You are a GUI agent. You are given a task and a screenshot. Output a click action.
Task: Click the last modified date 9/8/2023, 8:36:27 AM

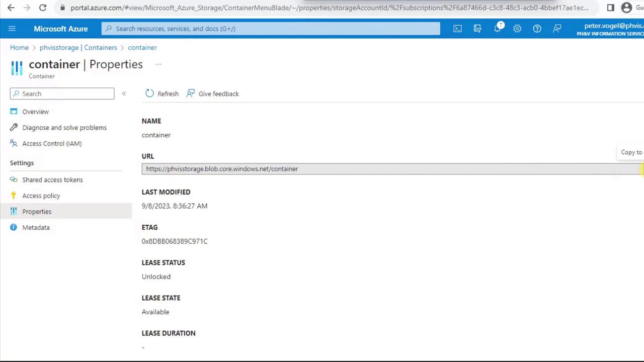175,206
